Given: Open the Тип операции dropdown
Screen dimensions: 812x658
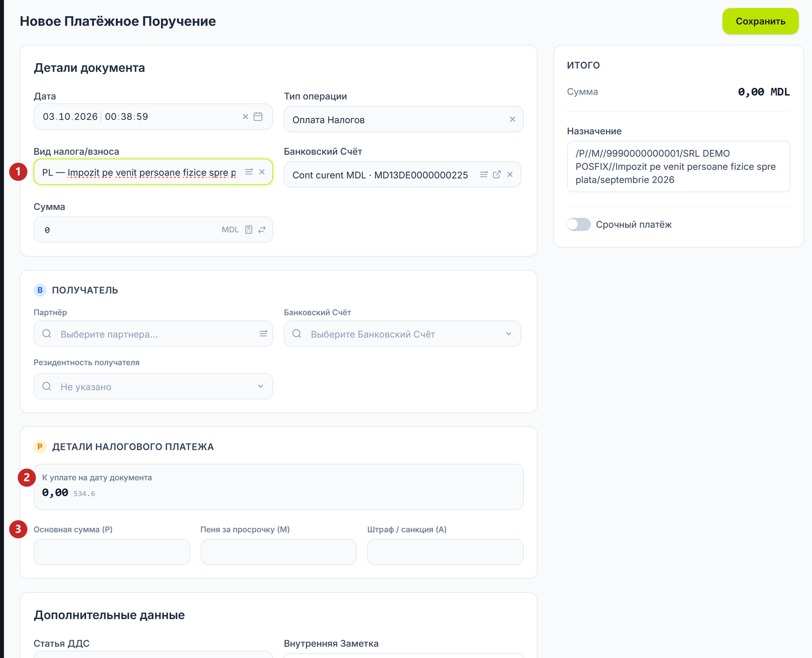Looking at the screenshot, I should point(403,120).
